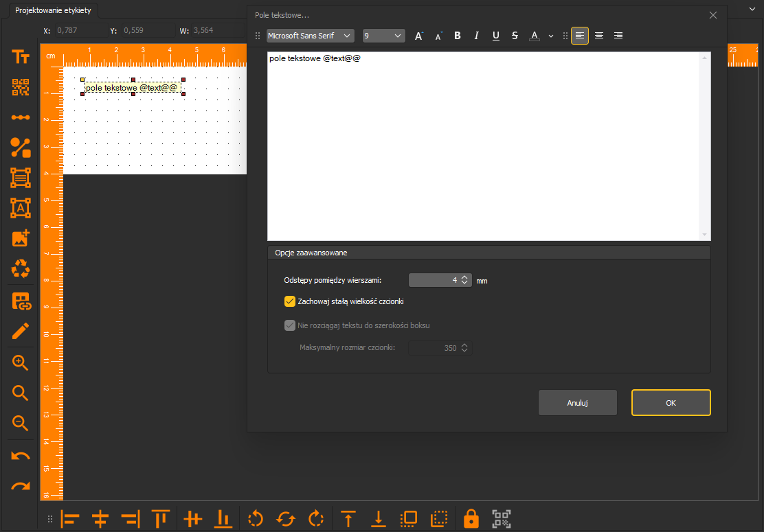Select the text tool in left sidebar

tap(21, 57)
